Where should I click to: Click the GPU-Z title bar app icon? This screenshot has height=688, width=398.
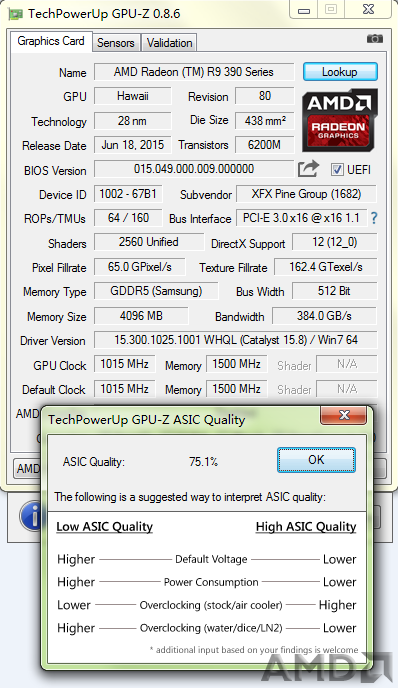click(15, 14)
